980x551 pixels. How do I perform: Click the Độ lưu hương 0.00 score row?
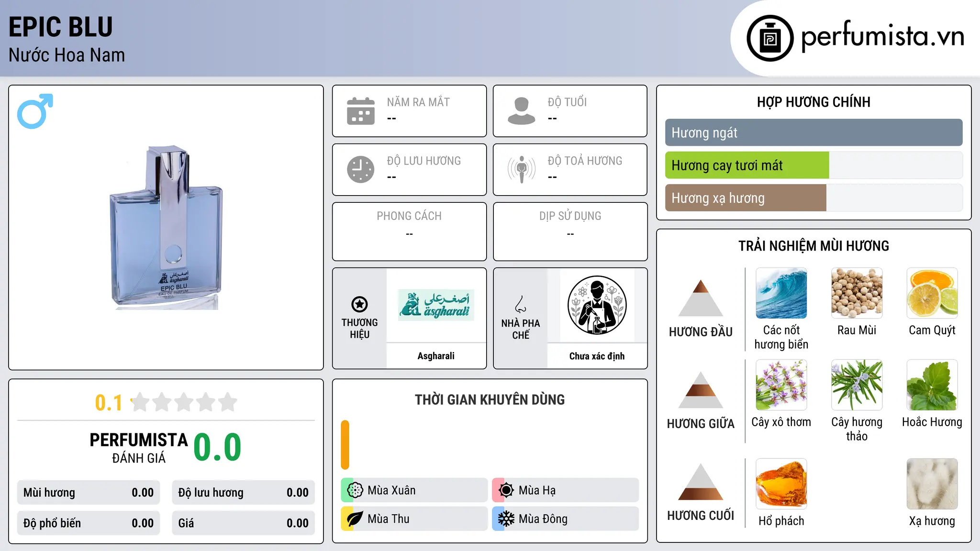click(x=243, y=492)
